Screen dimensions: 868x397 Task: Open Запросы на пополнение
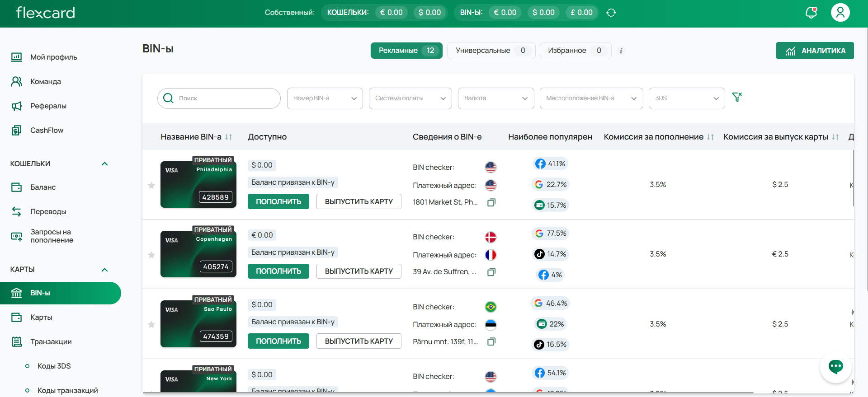point(52,236)
